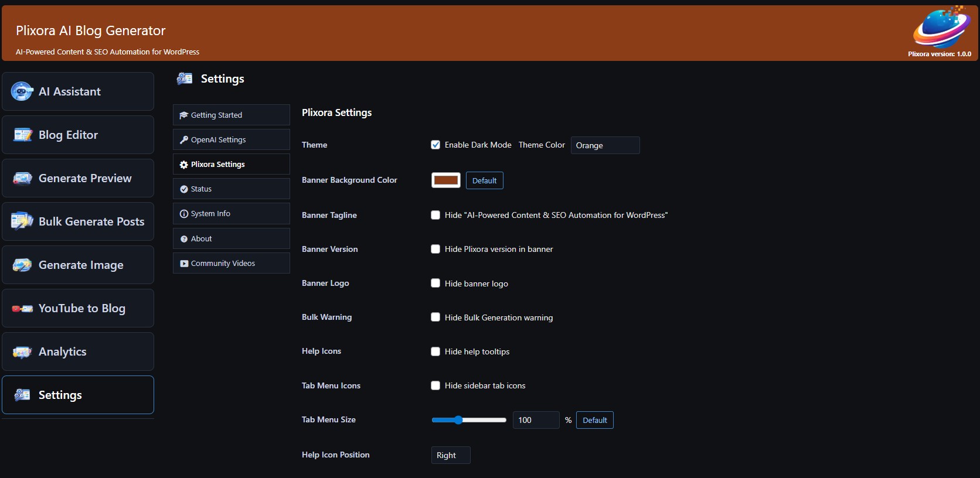Go to the Community Videos tab

click(x=231, y=263)
